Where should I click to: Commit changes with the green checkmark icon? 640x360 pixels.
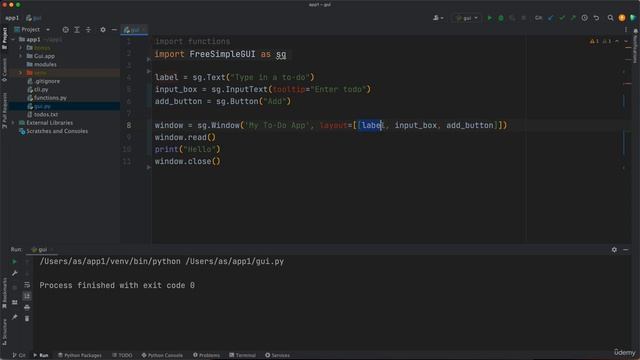pos(562,18)
